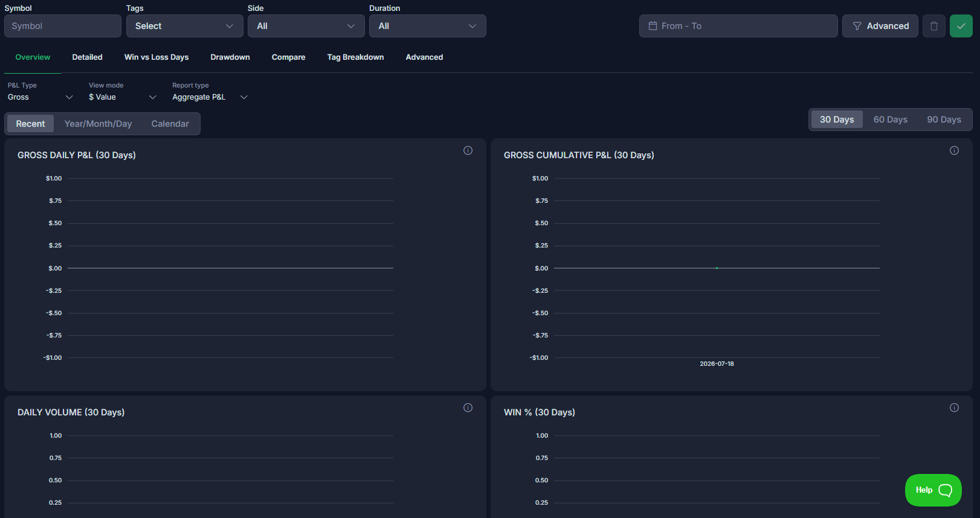The width and height of the screenshot is (980, 518).
Task: Select the 90 Days range
Action: (944, 120)
